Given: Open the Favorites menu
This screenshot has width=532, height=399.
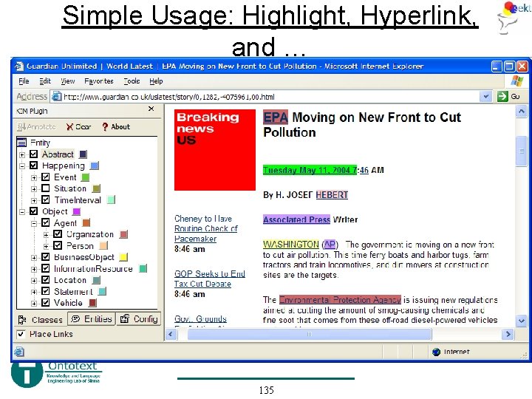Looking at the screenshot, I should click(99, 81).
